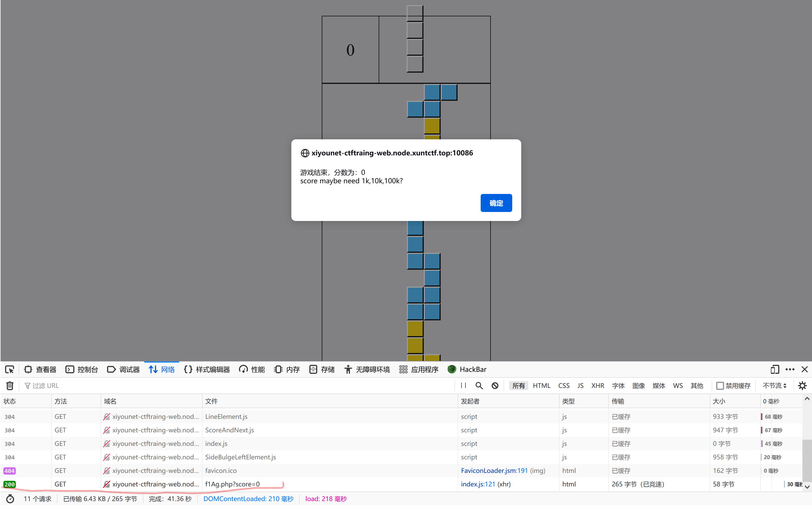Clear all network requests with trash icon
This screenshot has width=812, height=505.
point(9,385)
